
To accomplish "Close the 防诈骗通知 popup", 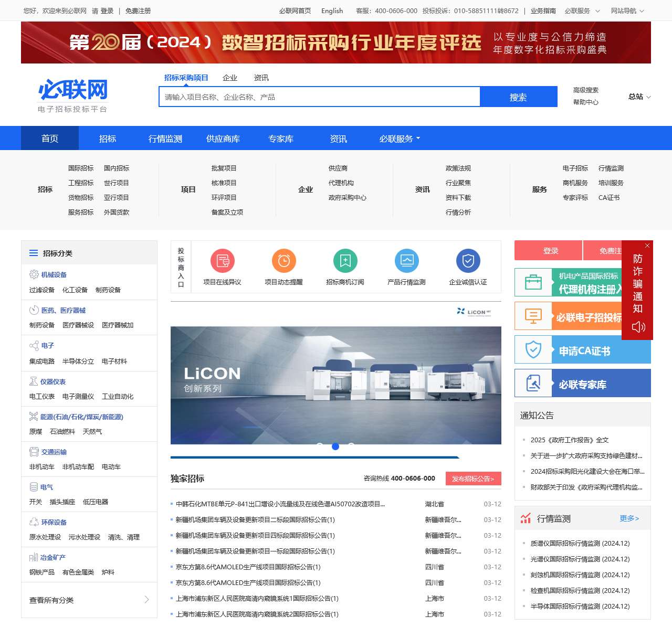I will [647, 246].
